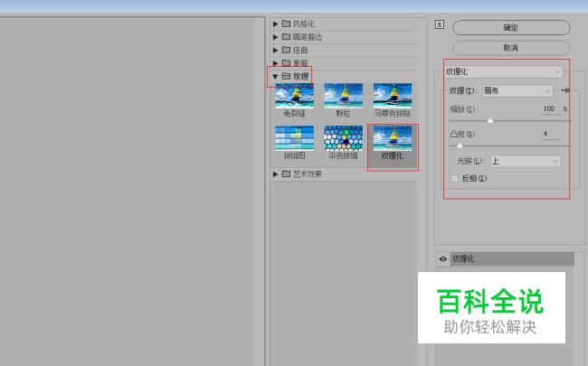Expand the 风格化 filter folder

click(275, 24)
